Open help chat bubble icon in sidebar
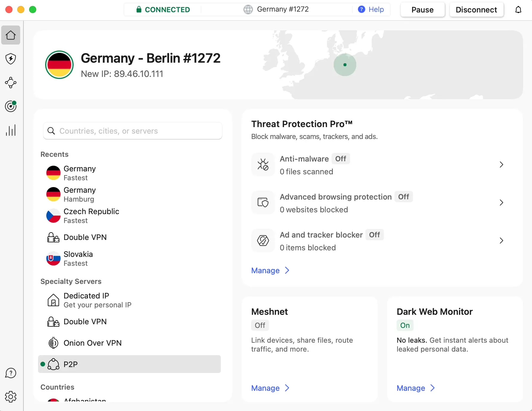532x411 pixels. 11,373
